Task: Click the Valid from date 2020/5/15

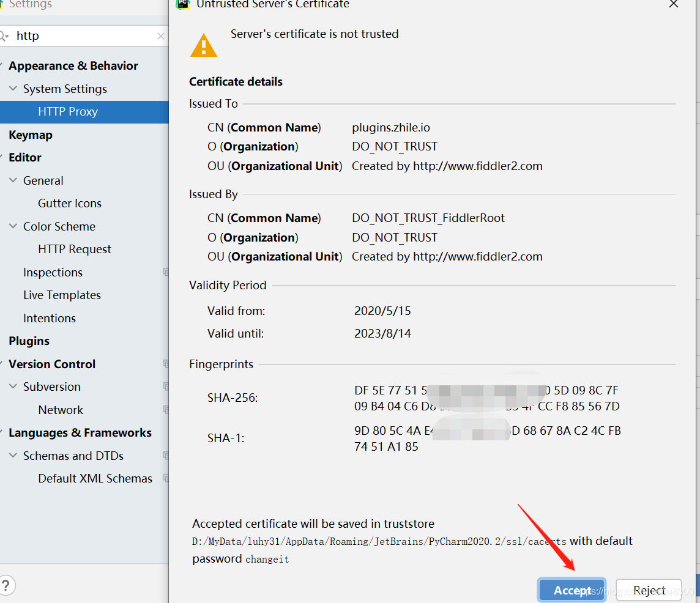Action: 382,311
